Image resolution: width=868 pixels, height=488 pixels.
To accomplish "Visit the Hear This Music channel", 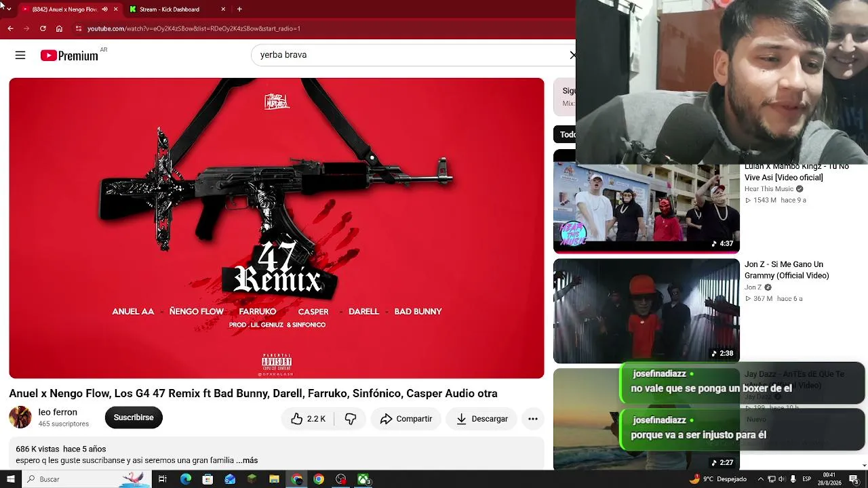I will tap(769, 189).
